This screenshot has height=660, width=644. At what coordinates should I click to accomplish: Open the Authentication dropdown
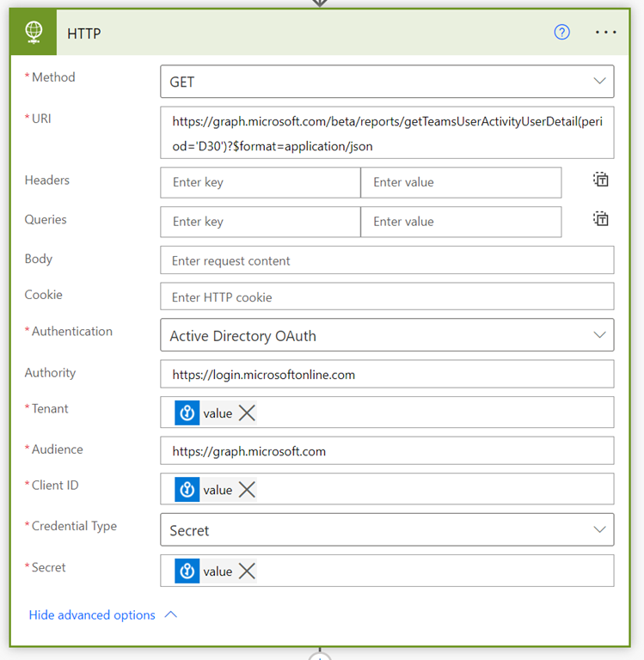point(387,335)
